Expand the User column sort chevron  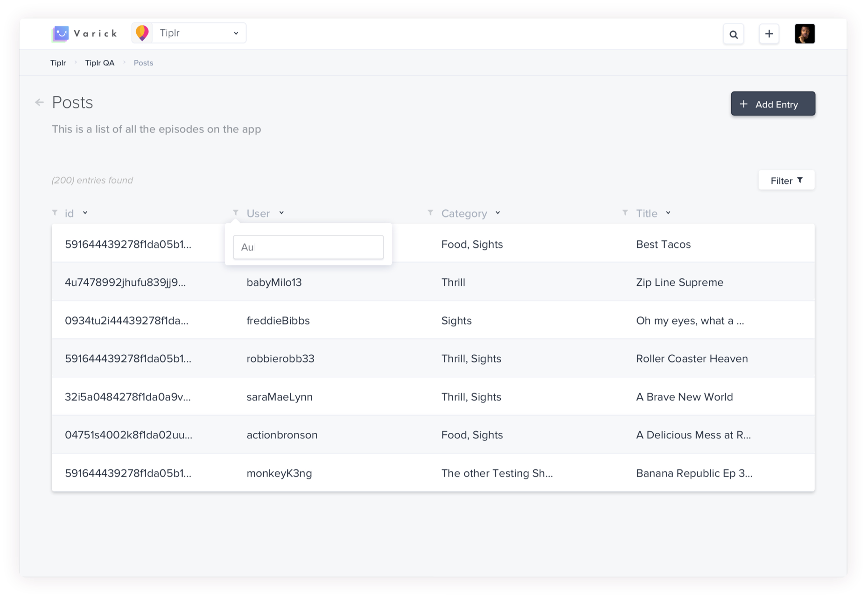[282, 213]
